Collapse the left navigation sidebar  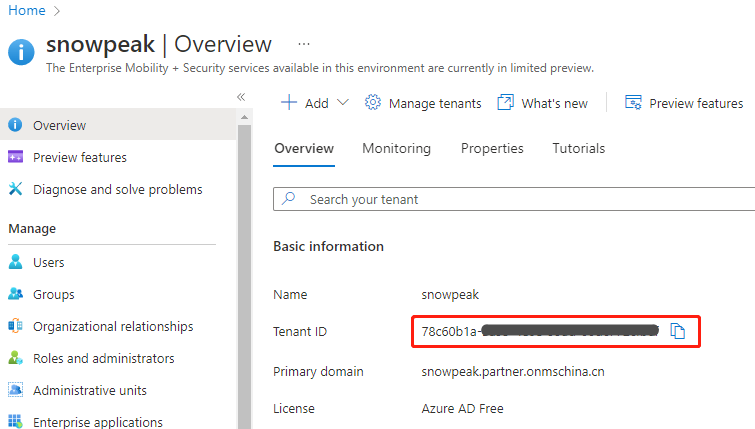click(241, 97)
